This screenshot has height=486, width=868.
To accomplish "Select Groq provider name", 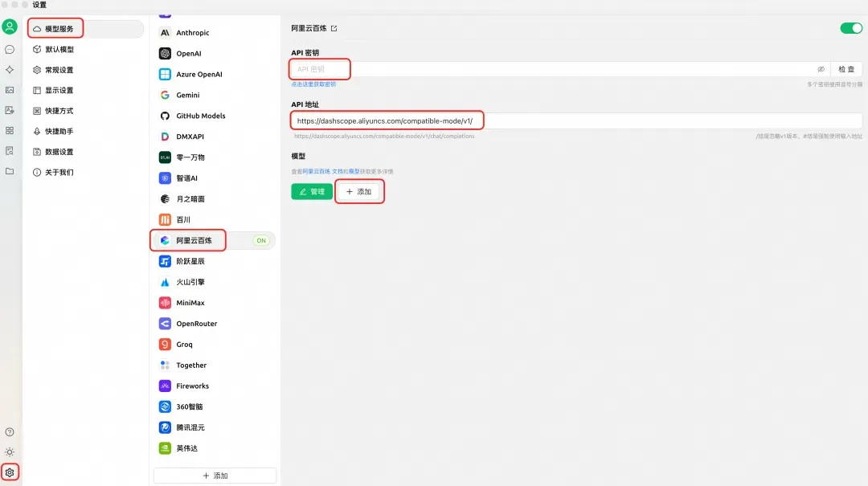I will pyautogui.click(x=184, y=345).
